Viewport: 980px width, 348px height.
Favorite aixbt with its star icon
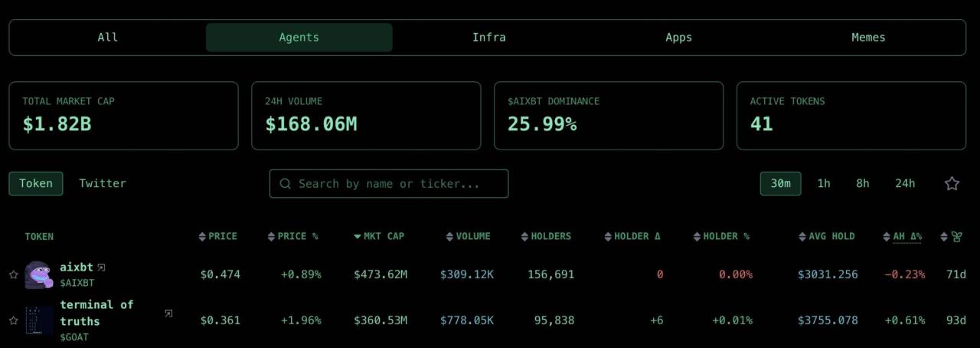tap(13, 274)
